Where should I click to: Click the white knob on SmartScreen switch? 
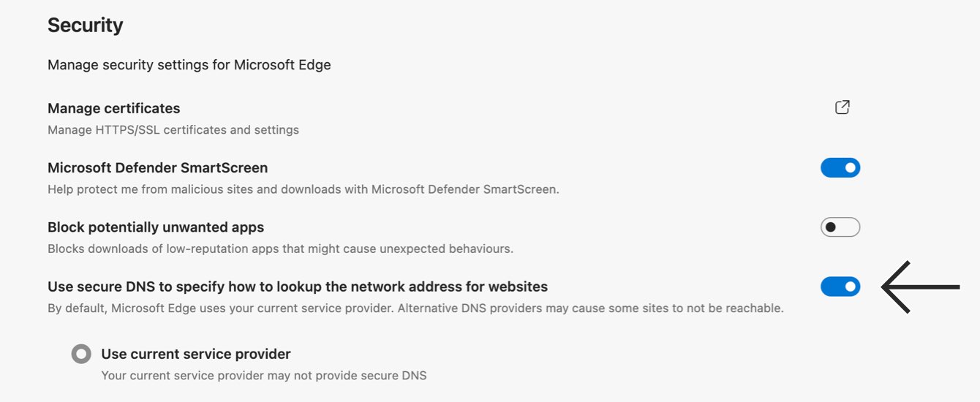[x=851, y=168]
